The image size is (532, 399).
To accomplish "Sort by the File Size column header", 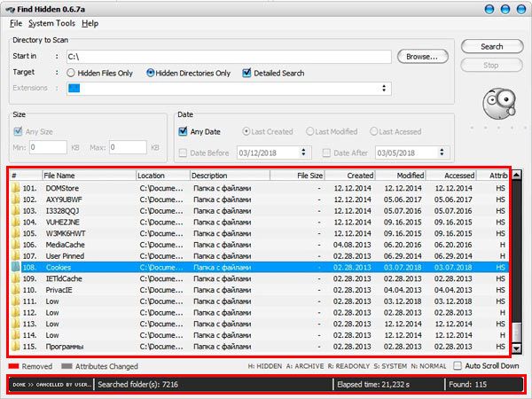I will point(297,176).
